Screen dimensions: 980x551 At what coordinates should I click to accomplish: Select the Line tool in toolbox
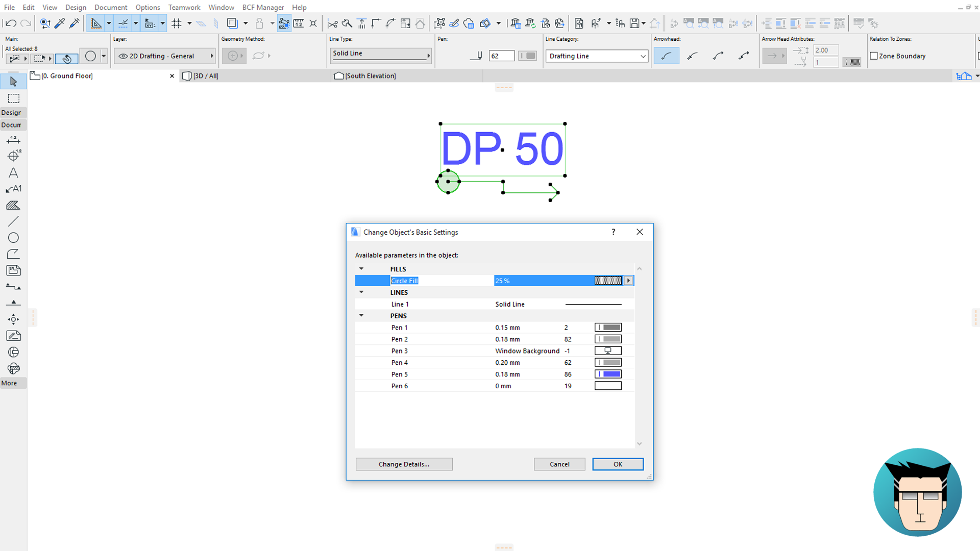click(14, 221)
